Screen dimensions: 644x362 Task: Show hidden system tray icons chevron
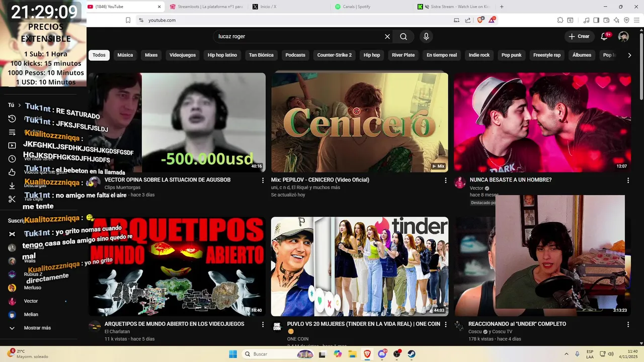coord(566,354)
